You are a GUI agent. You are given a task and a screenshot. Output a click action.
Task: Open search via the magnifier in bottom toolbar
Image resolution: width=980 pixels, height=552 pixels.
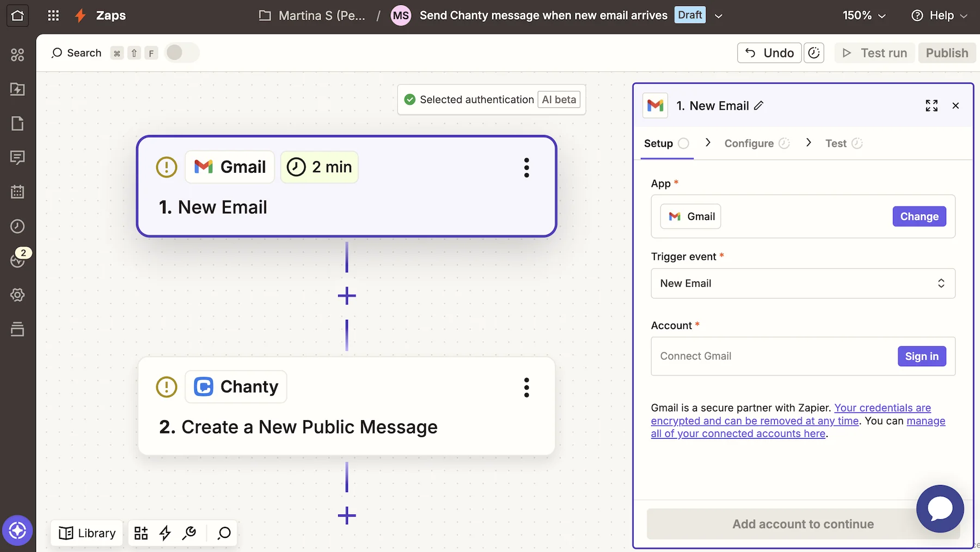coord(223,533)
